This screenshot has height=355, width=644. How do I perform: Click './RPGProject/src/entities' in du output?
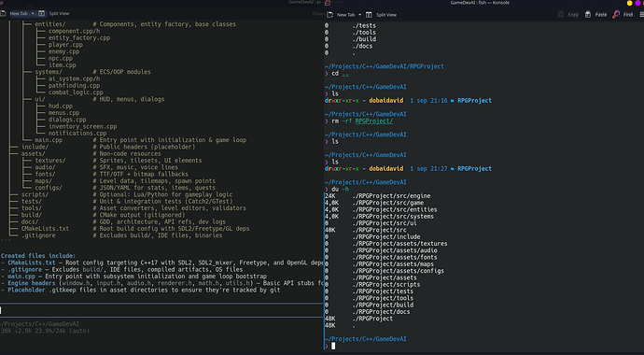(395, 209)
